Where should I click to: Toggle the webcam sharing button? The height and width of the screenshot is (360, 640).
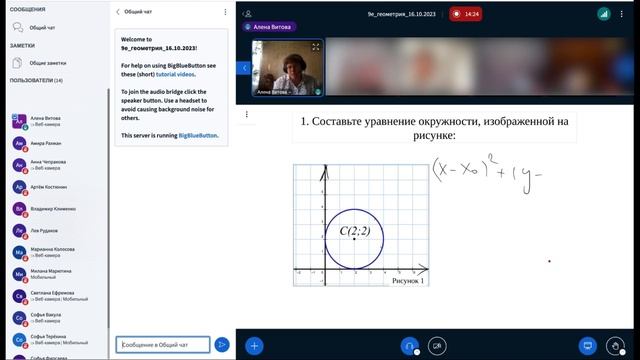click(x=437, y=346)
